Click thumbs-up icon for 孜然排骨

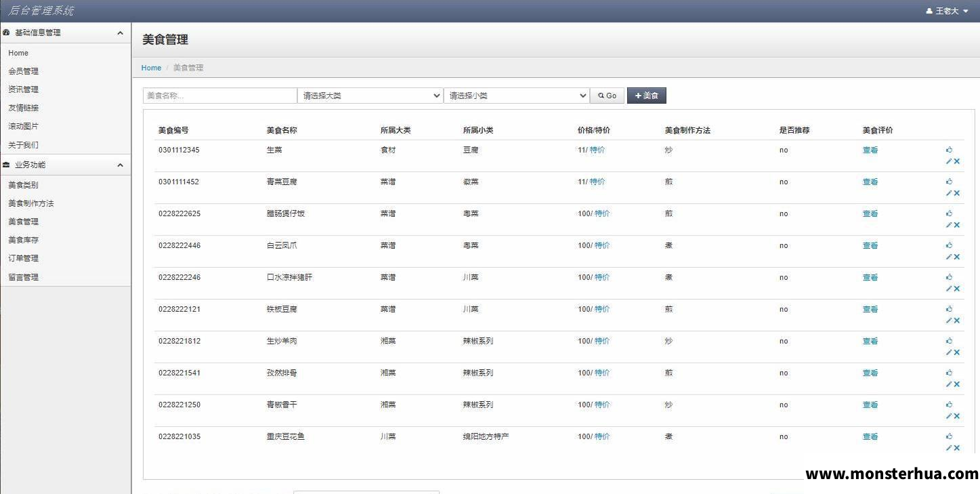tap(950, 373)
